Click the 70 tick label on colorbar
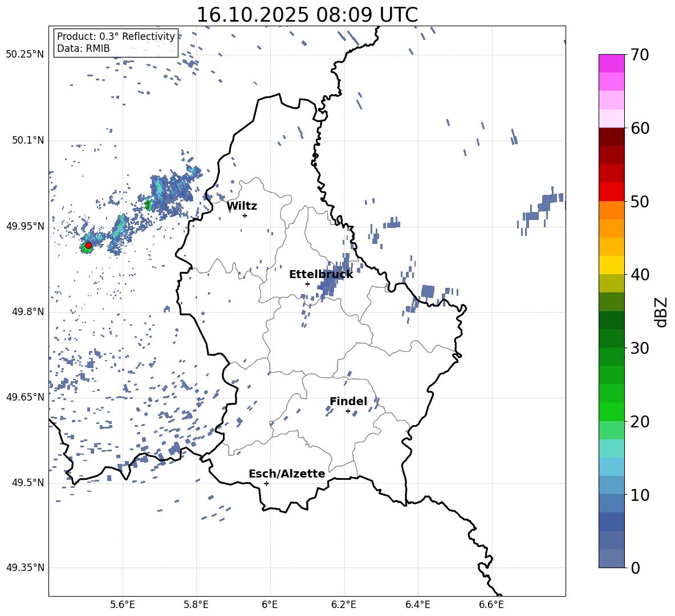675x616 pixels. coord(640,55)
